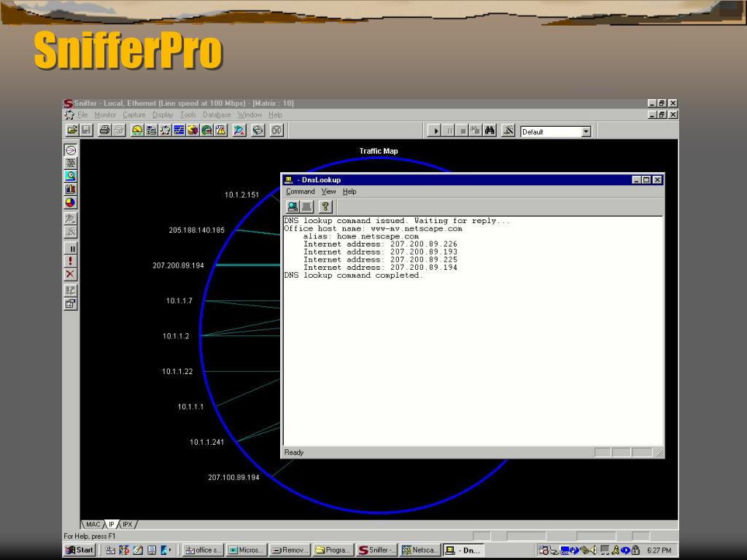The width and height of the screenshot is (747, 560).
Task: Click the Start button on taskbar
Action: pos(80,551)
